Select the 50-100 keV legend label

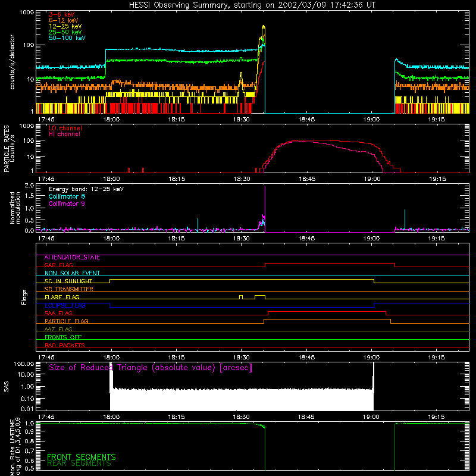pos(67,38)
